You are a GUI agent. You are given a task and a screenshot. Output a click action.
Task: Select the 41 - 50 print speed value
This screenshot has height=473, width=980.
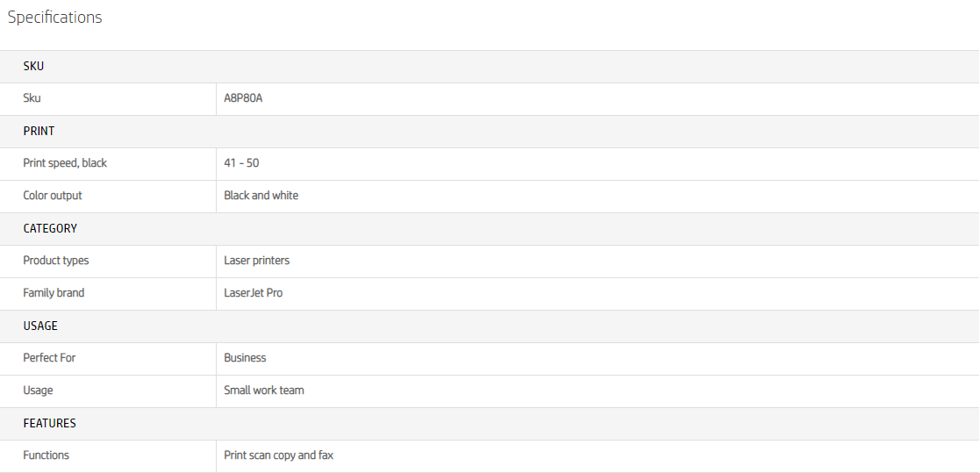241,163
